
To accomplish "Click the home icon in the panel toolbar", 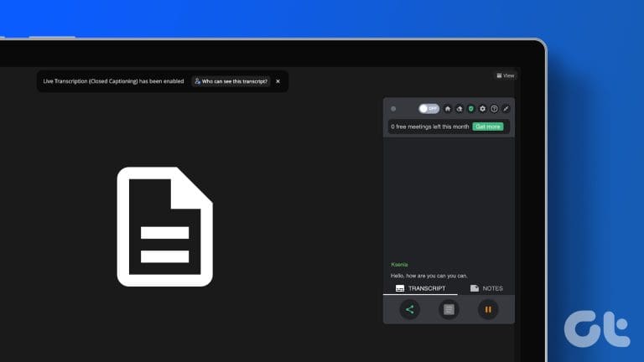I will pos(447,109).
